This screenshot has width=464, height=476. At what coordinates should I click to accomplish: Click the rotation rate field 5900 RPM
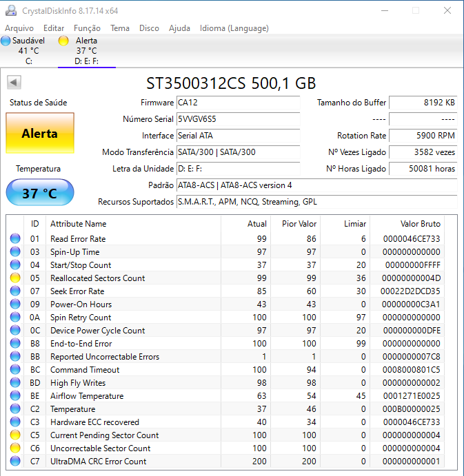pos(423,136)
